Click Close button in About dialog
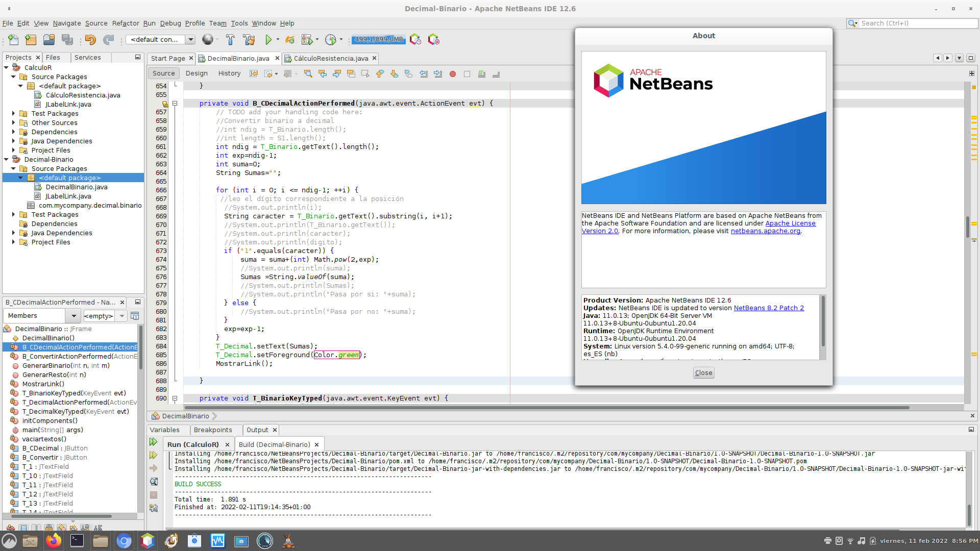The height and width of the screenshot is (551, 980). 703,373
